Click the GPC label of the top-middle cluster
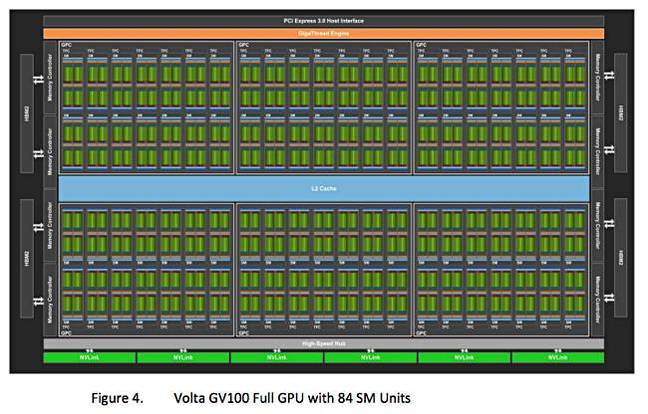Screen dimensions: 648x414 pos(244,45)
